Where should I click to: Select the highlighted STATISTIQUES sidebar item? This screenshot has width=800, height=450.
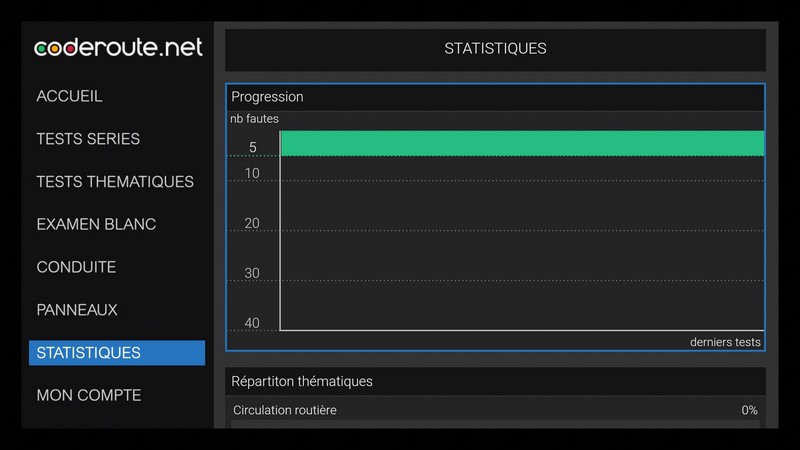pyautogui.click(x=116, y=353)
